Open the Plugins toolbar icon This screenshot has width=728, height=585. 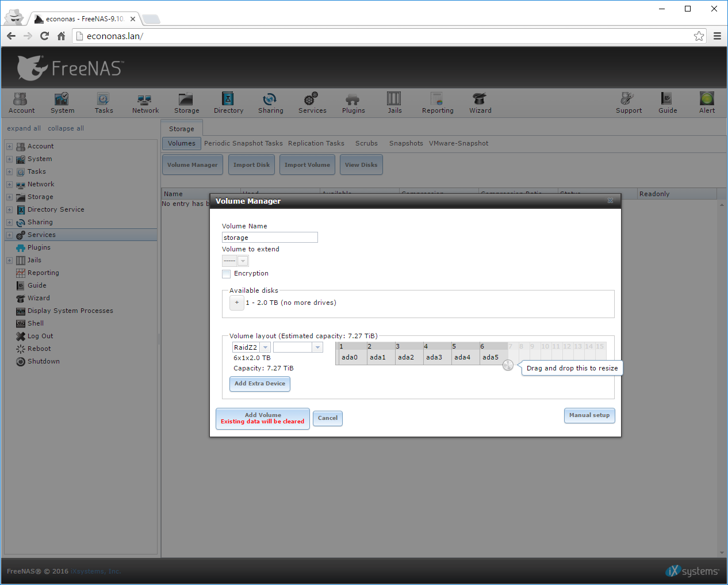coord(353,103)
